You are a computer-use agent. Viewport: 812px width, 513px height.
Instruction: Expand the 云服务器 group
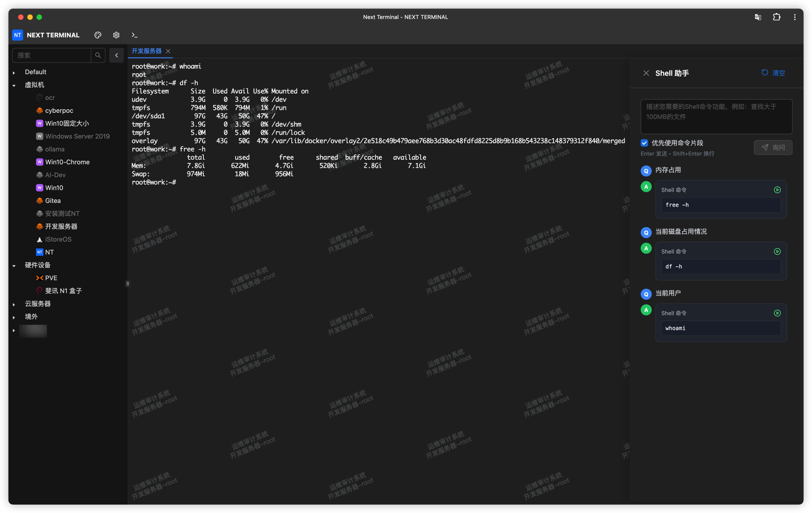pyautogui.click(x=14, y=304)
